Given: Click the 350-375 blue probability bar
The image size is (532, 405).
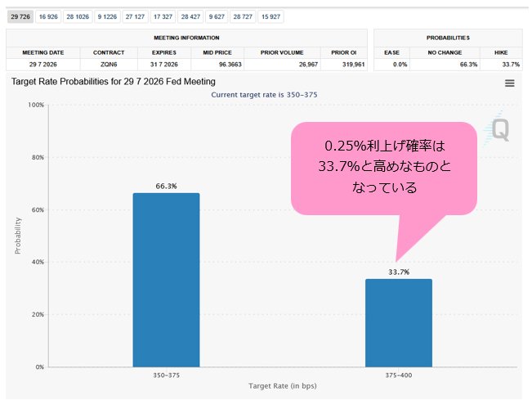Looking at the screenshot, I should (x=166, y=280).
